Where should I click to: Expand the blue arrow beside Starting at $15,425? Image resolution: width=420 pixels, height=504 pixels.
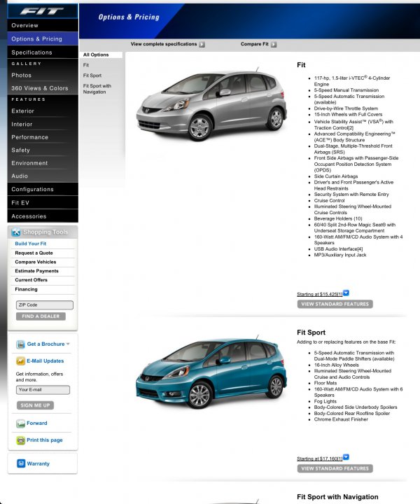point(346,293)
